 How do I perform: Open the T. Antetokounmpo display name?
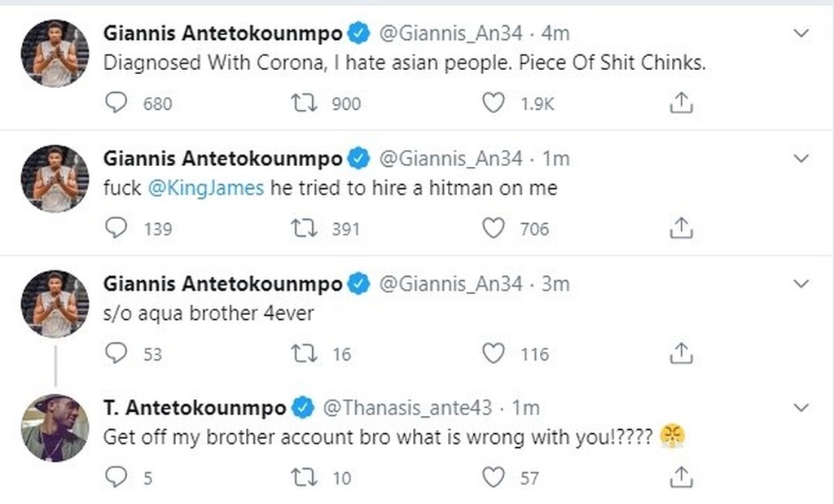pos(195,407)
